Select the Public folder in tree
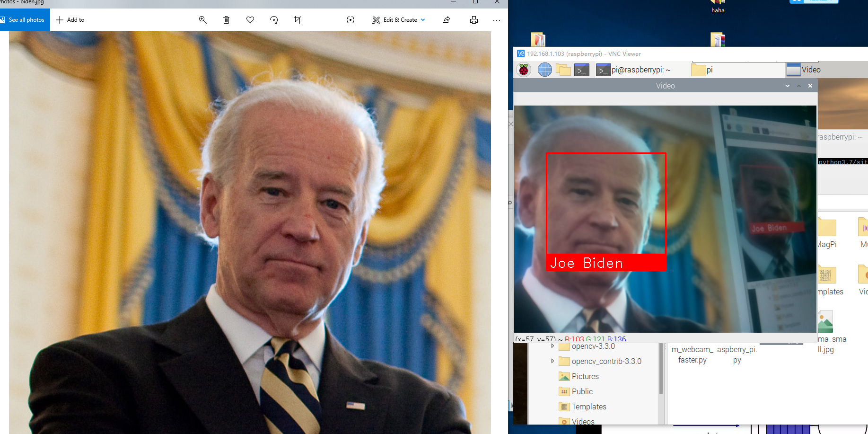The image size is (868, 434). pyautogui.click(x=582, y=391)
